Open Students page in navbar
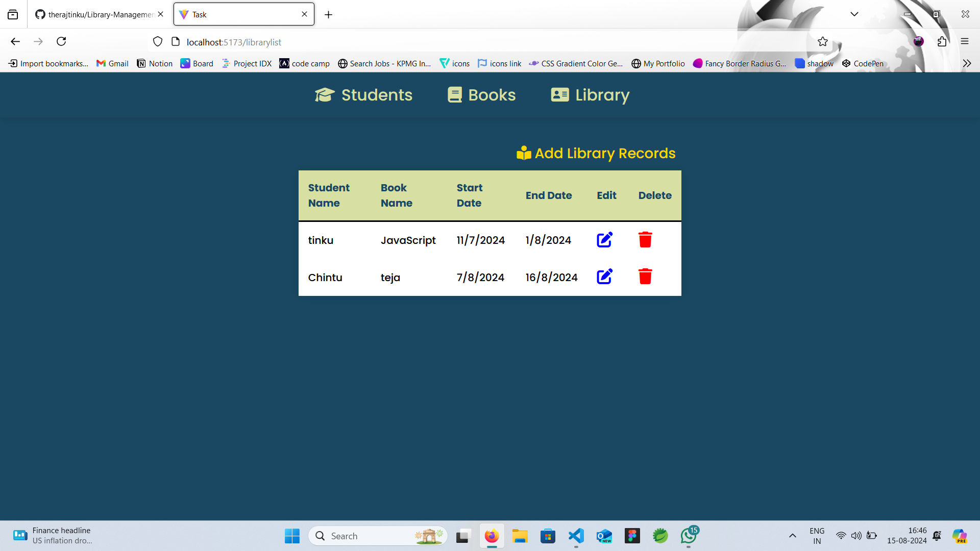 [x=363, y=95]
